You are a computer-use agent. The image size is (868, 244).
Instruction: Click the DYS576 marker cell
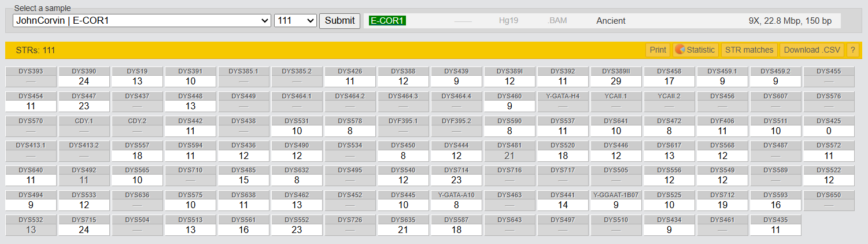[829, 102]
